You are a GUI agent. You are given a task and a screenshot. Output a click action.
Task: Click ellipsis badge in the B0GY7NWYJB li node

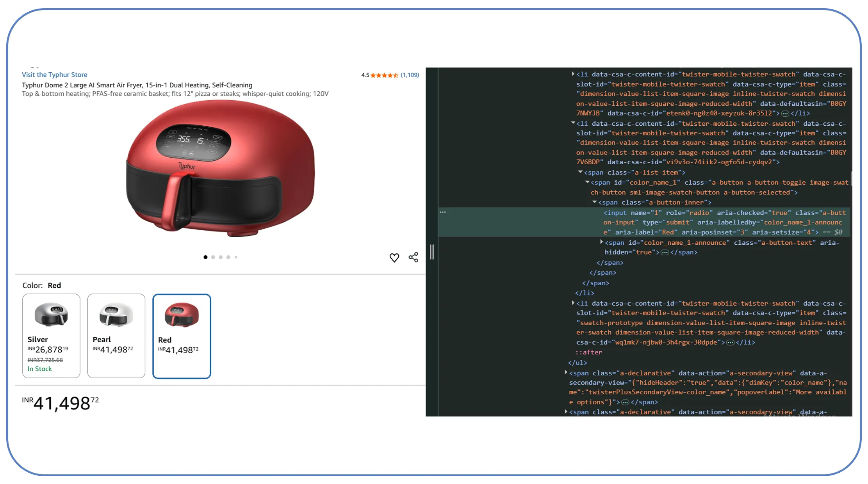pos(785,114)
